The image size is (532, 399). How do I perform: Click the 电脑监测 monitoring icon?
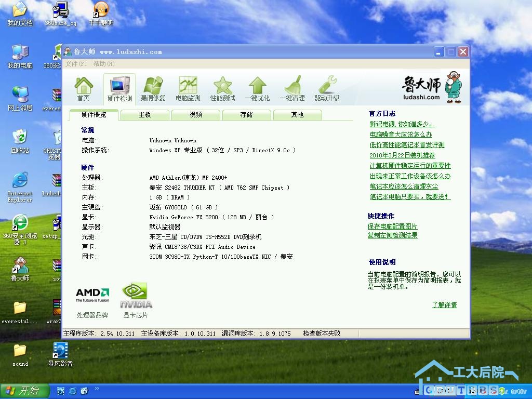coord(188,88)
